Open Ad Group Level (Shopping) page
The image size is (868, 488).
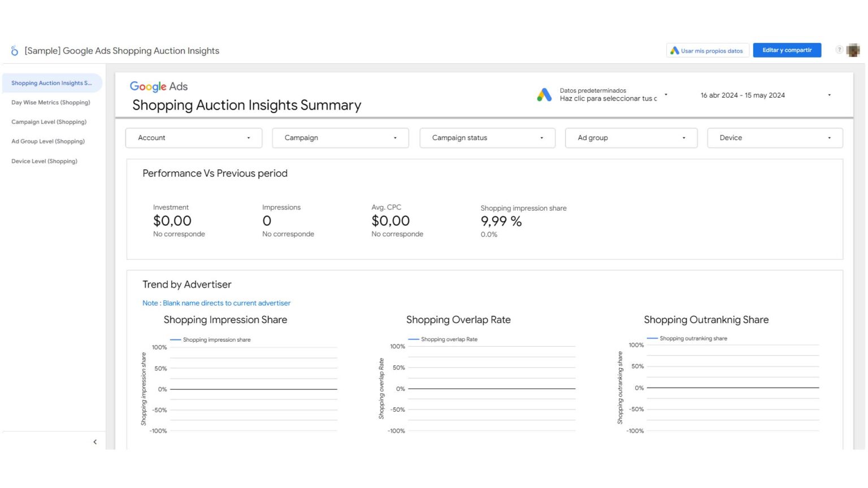tap(48, 142)
